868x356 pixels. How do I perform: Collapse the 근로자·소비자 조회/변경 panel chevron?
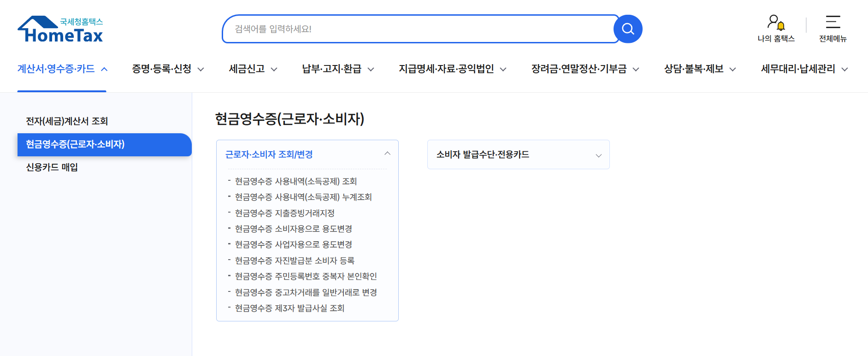click(x=387, y=154)
